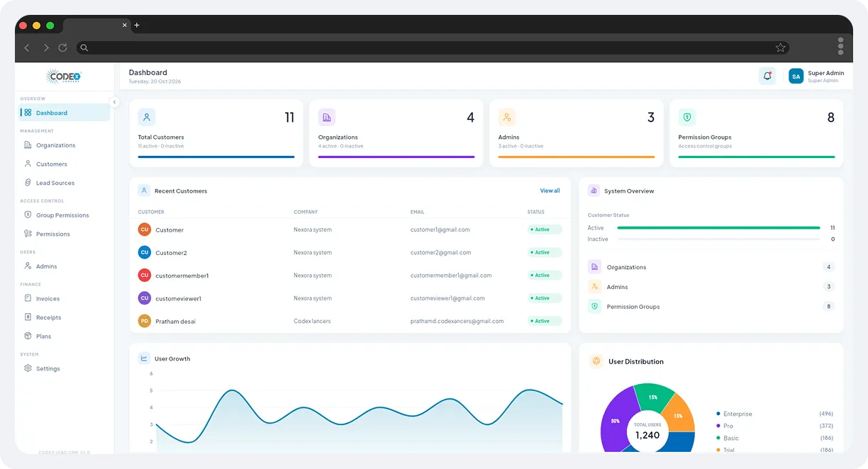
Task: Click the Inactive customer status bar
Action: click(718, 239)
